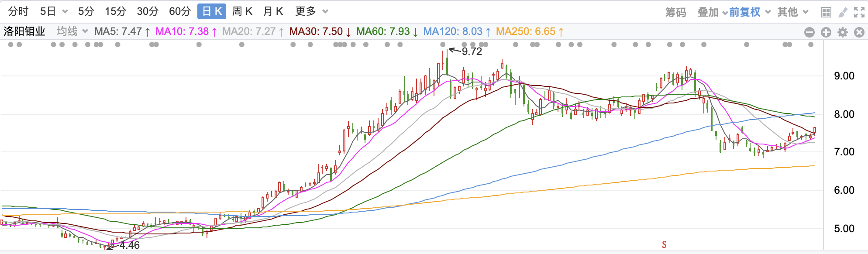Viewport: 868px width, 254px height.
Task: Select the brush drawing tool icon
Action: point(843,12)
